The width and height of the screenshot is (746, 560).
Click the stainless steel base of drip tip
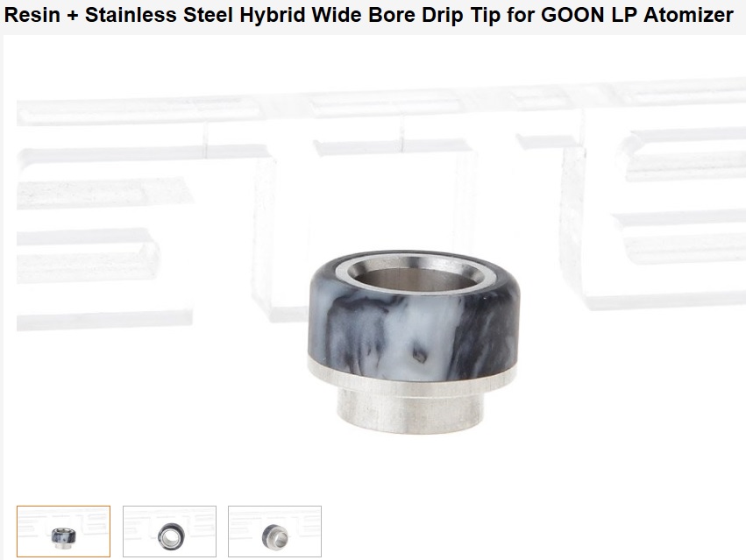pos(411,409)
